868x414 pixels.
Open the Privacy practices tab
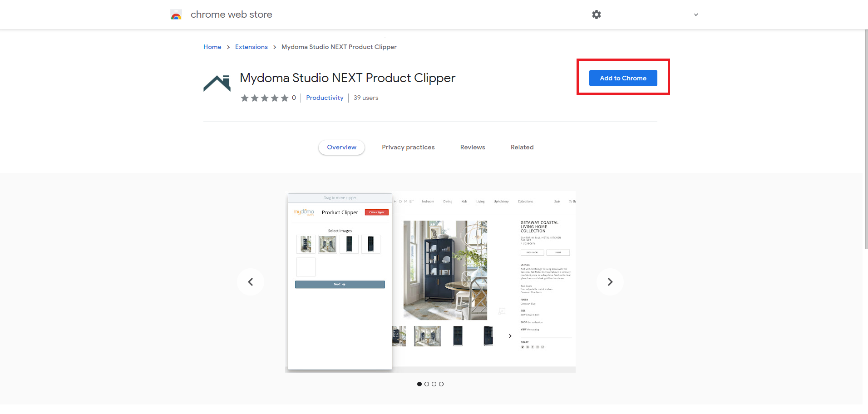(408, 148)
